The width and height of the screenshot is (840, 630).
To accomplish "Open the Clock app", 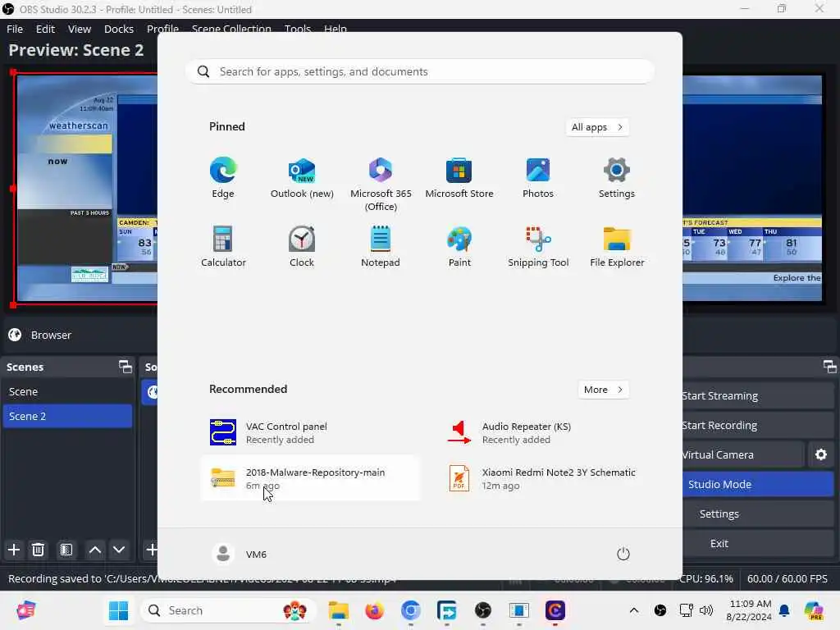I will [302, 246].
